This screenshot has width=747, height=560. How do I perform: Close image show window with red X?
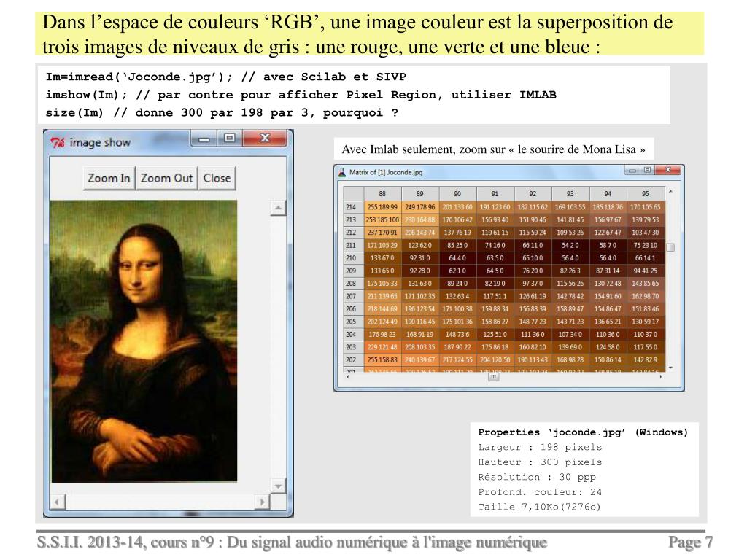pyautogui.click(x=265, y=139)
